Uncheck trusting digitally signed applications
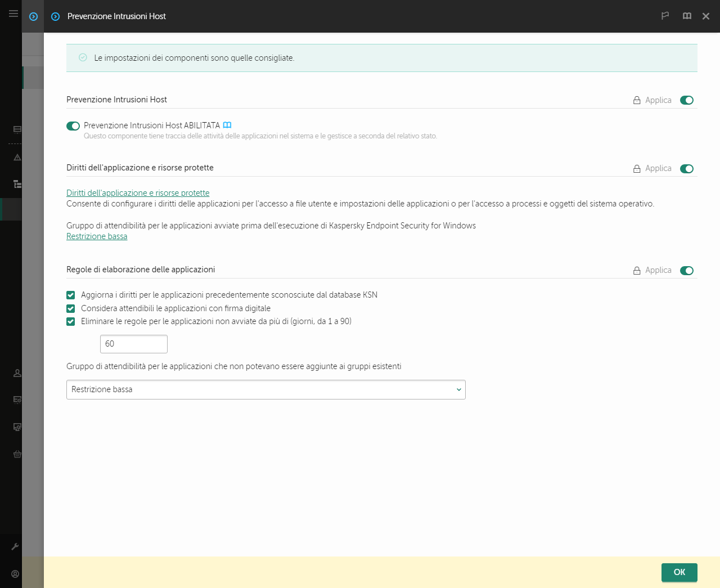The height and width of the screenshot is (588, 720). tap(70, 308)
